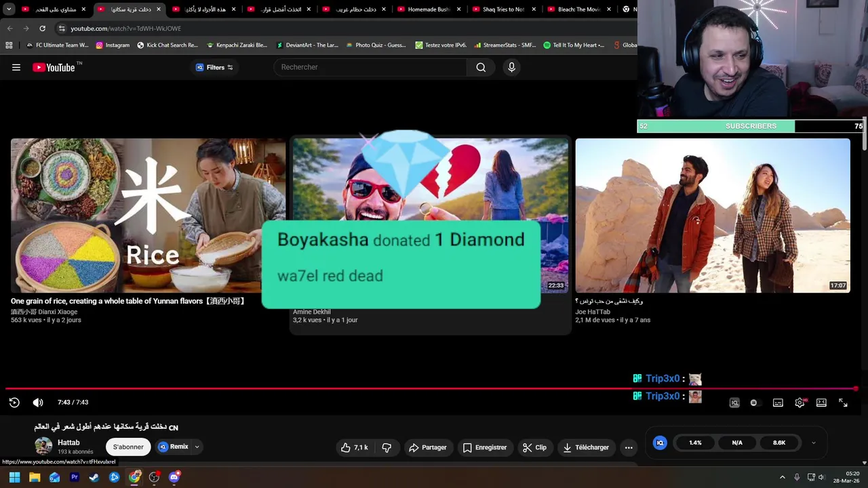Expand the Remix dropdown arrow
Screen dimensions: 868x488
click(197, 447)
